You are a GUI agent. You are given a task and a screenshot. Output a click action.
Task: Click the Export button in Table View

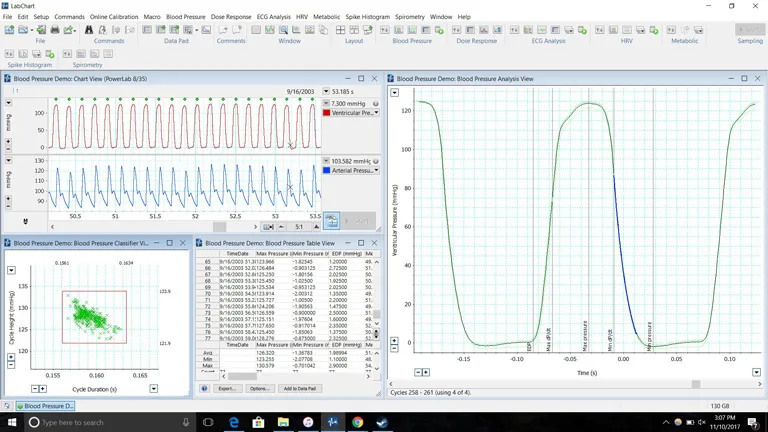click(x=227, y=388)
